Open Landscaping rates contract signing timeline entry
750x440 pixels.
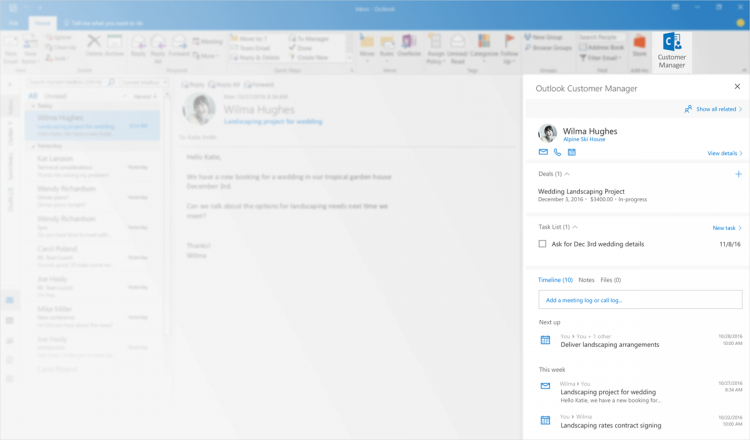(611, 425)
